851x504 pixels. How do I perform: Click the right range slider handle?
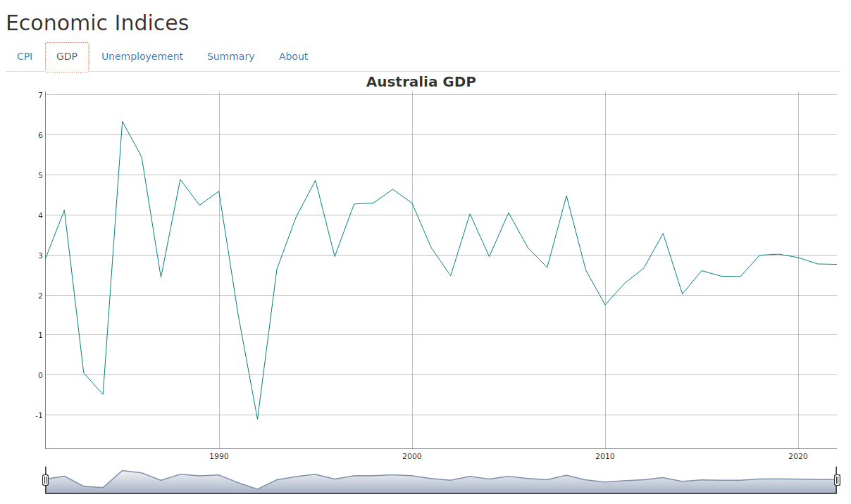click(837, 480)
